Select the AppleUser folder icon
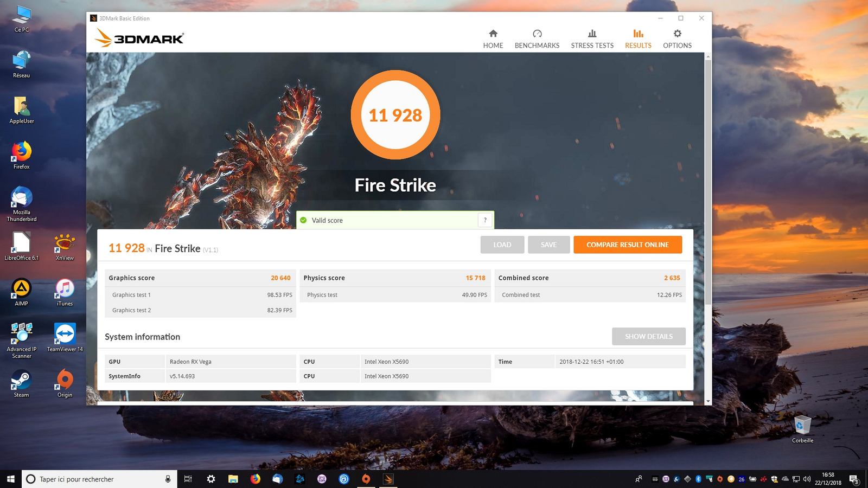Image resolution: width=868 pixels, height=488 pixels. coord(22,110)
